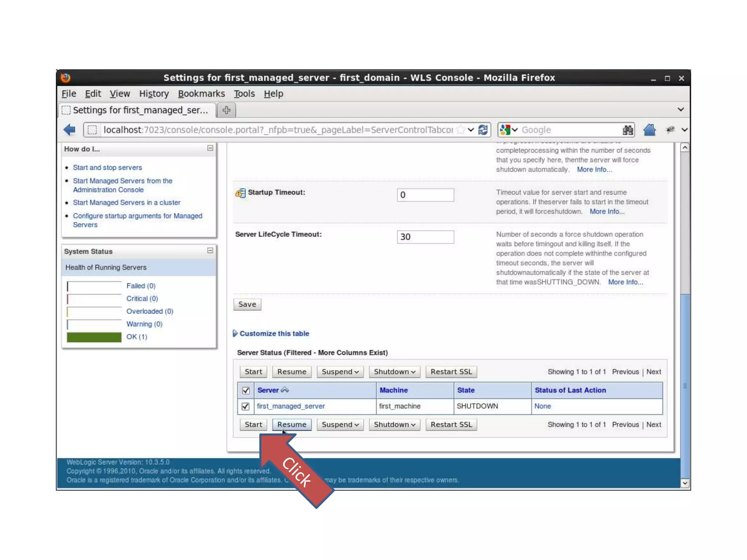Click the vertical scrollbar thumb

coord(685,386)
